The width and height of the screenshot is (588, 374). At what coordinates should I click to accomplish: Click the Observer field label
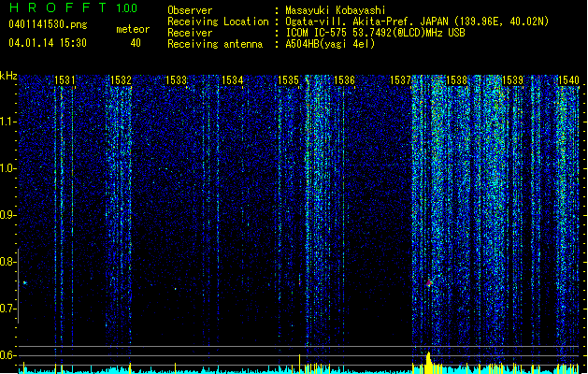[x=190, y=10]
